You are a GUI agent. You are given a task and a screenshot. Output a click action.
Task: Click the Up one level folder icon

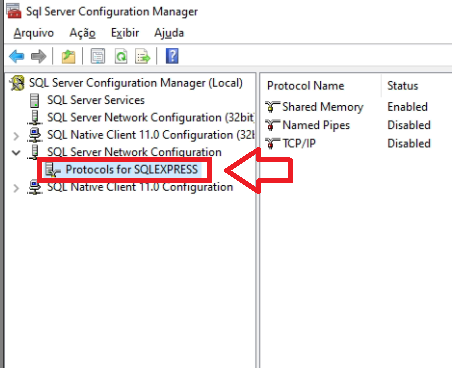click(68, 56)
